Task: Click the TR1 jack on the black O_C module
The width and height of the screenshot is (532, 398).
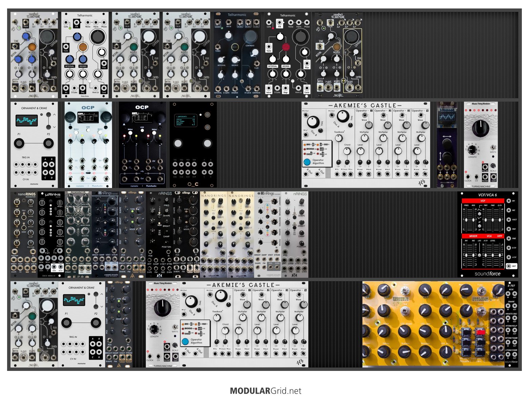Action: pyautogui.click(x=175, y=164)
